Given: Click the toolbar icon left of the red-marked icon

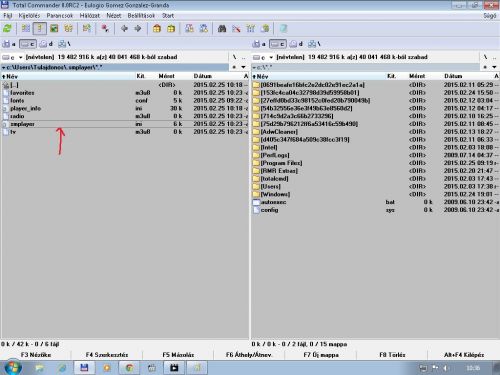Looking at the screenshot, I should point(87,29).
